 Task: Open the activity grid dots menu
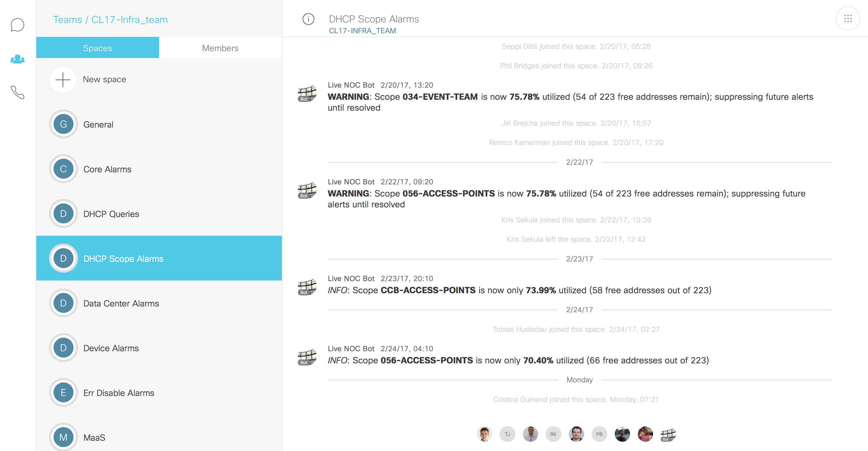point(848,19)
